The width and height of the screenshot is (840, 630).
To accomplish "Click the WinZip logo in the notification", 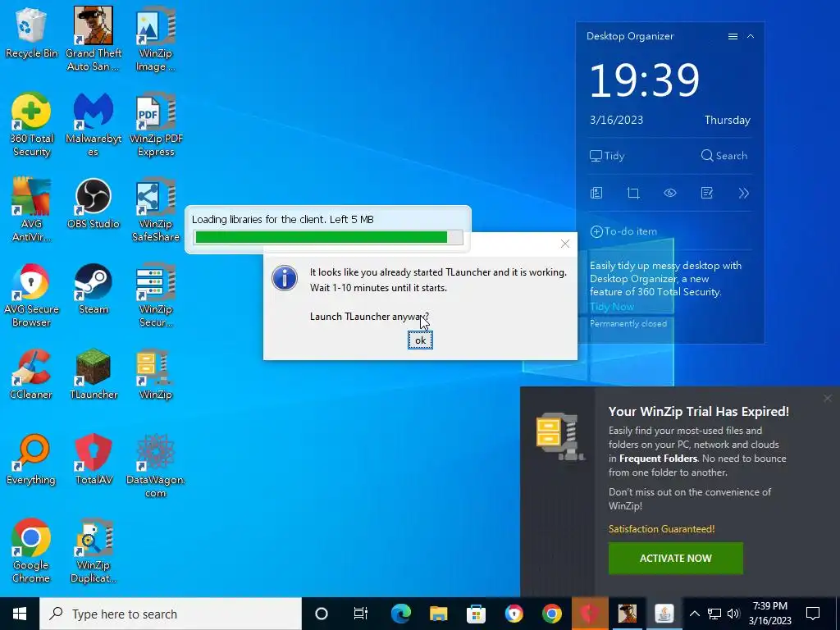I will tap(559, 435).
